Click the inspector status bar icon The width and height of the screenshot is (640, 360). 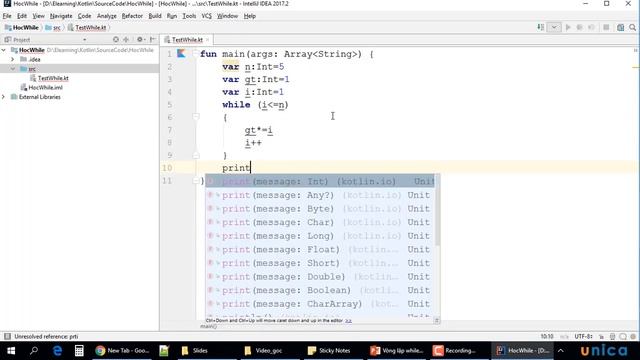pos(612,337)
